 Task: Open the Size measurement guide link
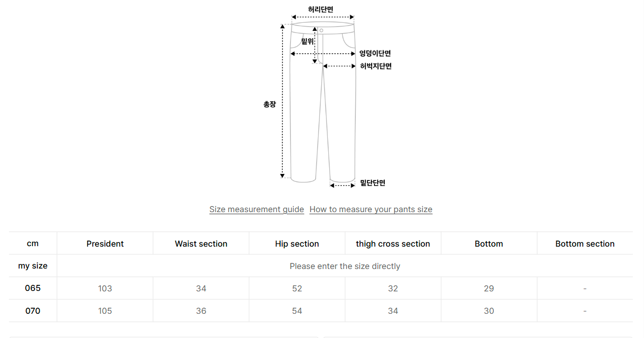256,209
